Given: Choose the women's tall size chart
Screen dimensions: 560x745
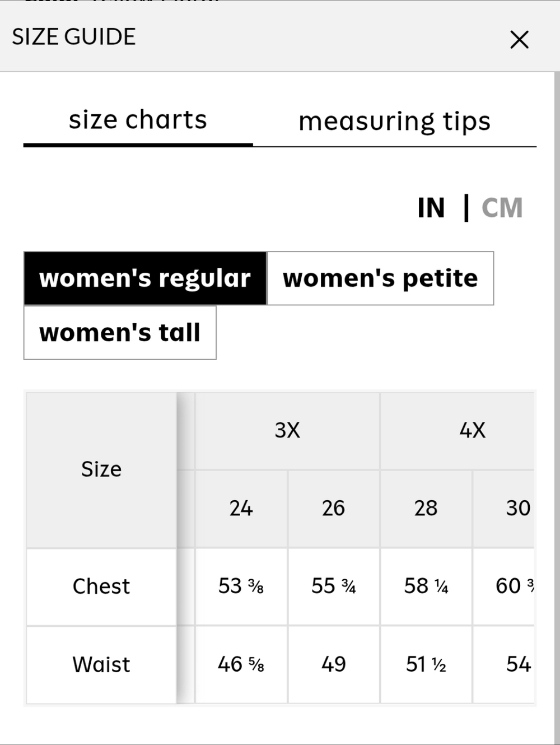Looking at the screenshot, I should pos(120,333).
